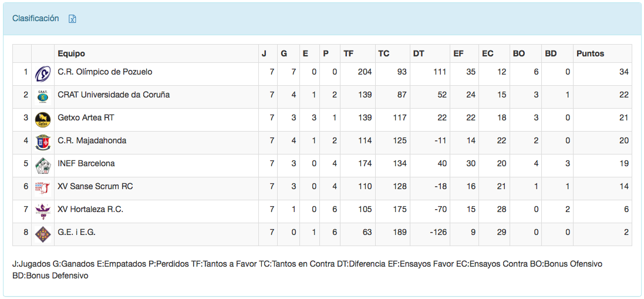644x299 pixels.
Task: Click the 34 points cell for Pozuelo
Action: 623,72
